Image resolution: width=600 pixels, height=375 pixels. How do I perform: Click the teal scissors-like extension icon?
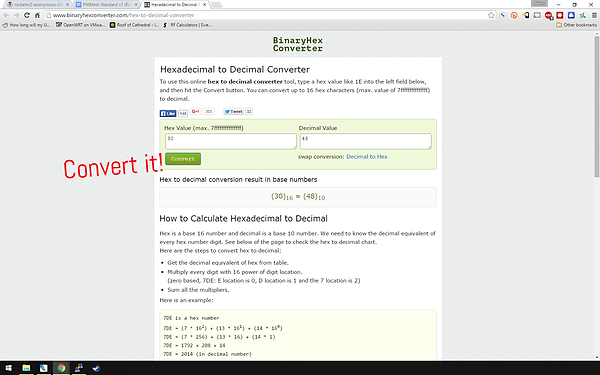(582, 15)
